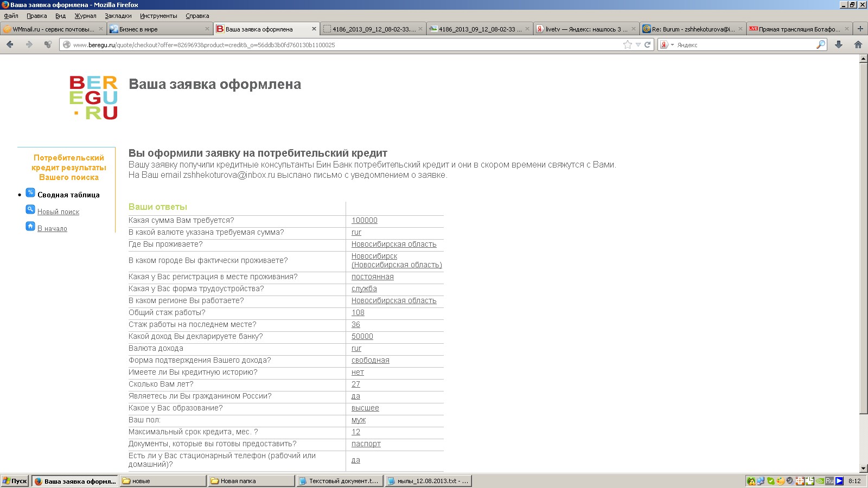Open the Правка menu
Image resolution: width=868 pixels, height=488 pixels.
pos(37,16)
